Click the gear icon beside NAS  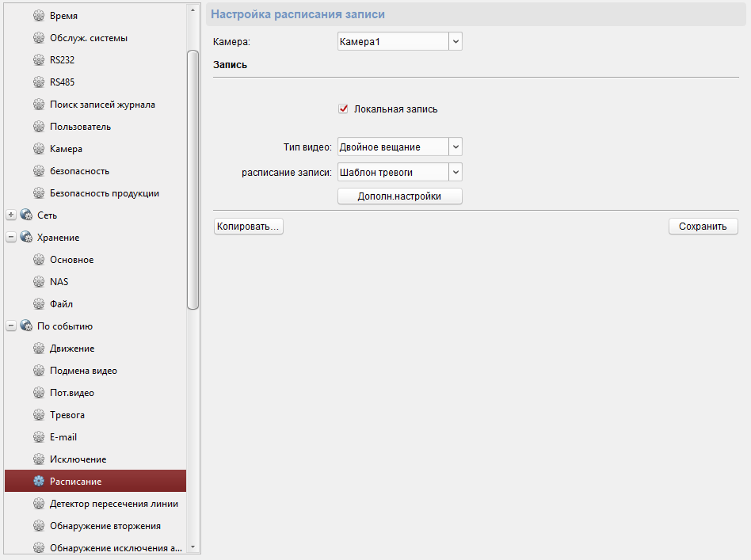(x=39, y=282)
